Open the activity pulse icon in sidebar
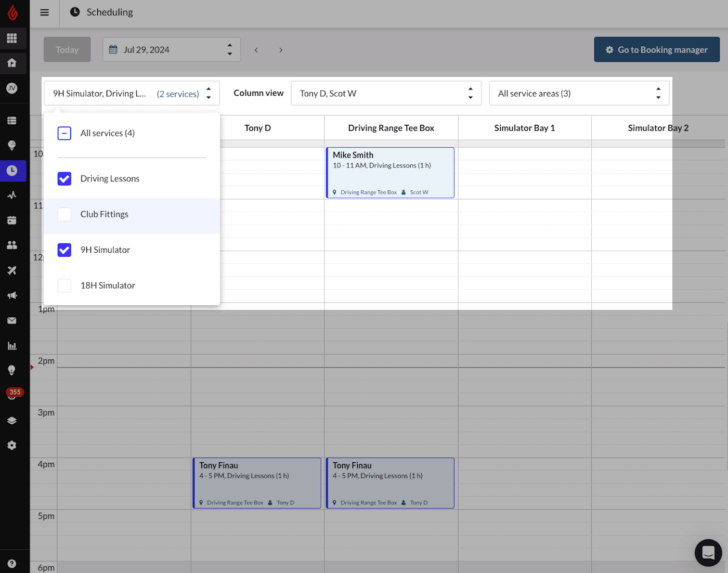The width and height of the screenshot is (728, 573). [12, 196]
